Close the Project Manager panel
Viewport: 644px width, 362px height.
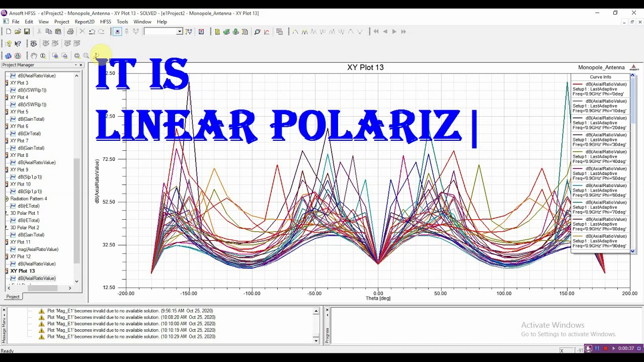click(81, 65)
